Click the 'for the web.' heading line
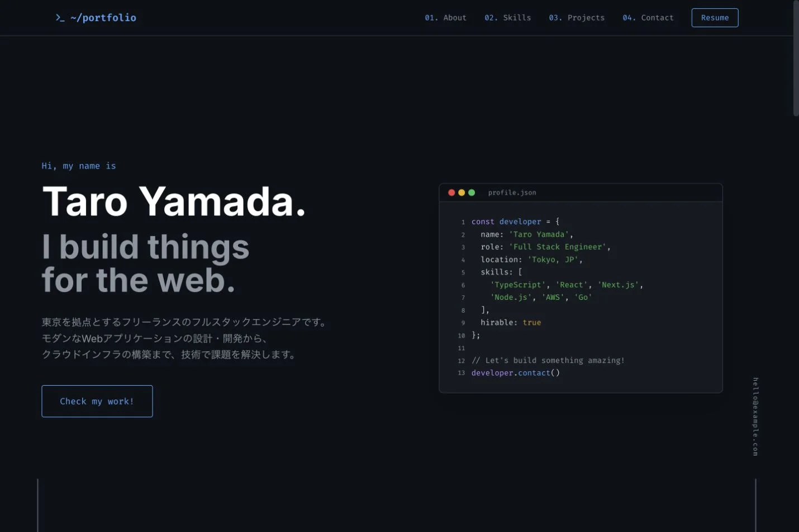This screenshot has width=799, height=532. [x=139, y=280]
